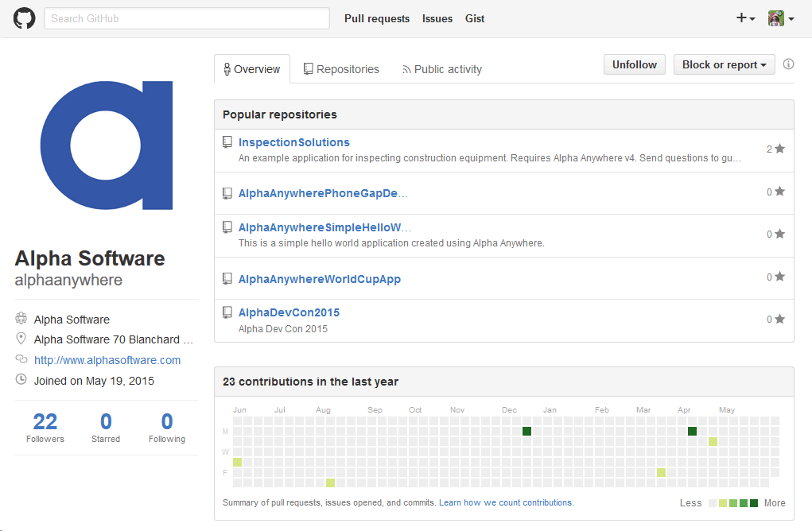Expand the Block or report dropdown

(x=724, y=65)
